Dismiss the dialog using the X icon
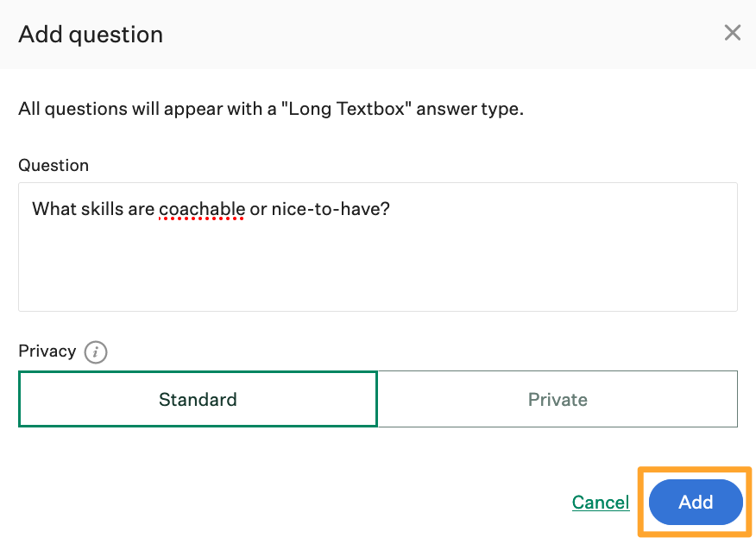Viewport: 756px width, 538px height. point(733,33)
